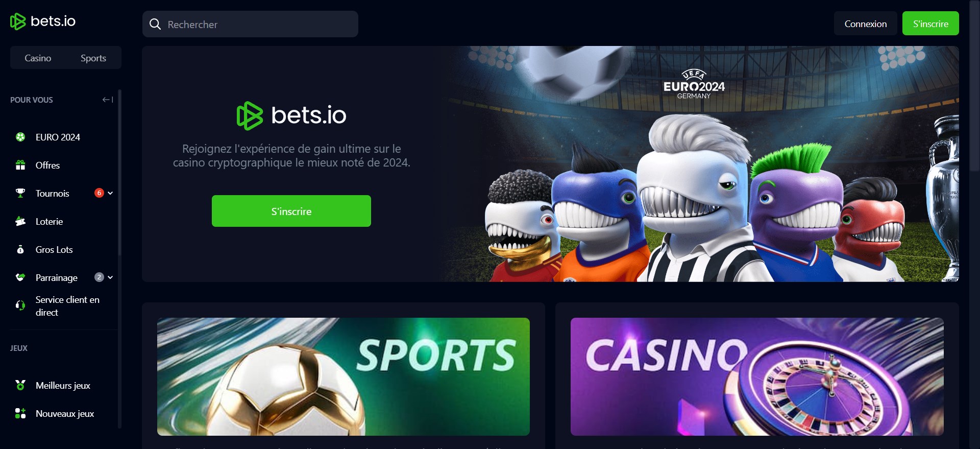Open the CASINO roulette banner
Viewport: 980px width, 449px height.
757,376
